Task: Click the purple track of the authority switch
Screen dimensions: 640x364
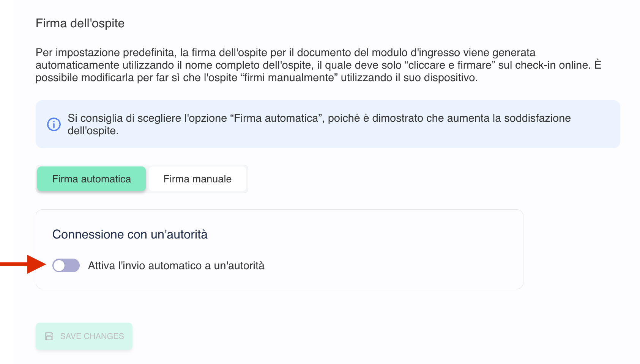Action: pyautogui.click(x=73, y=265)
